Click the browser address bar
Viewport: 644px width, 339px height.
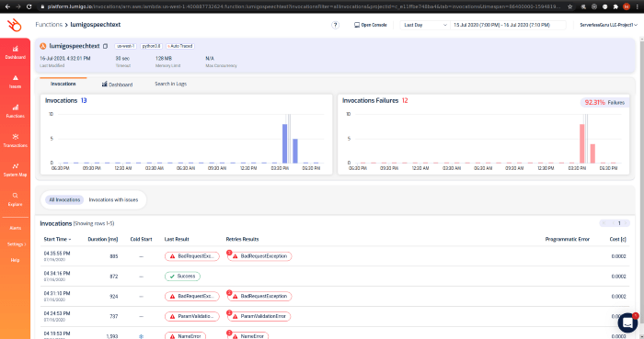click(x=303, y=6)
